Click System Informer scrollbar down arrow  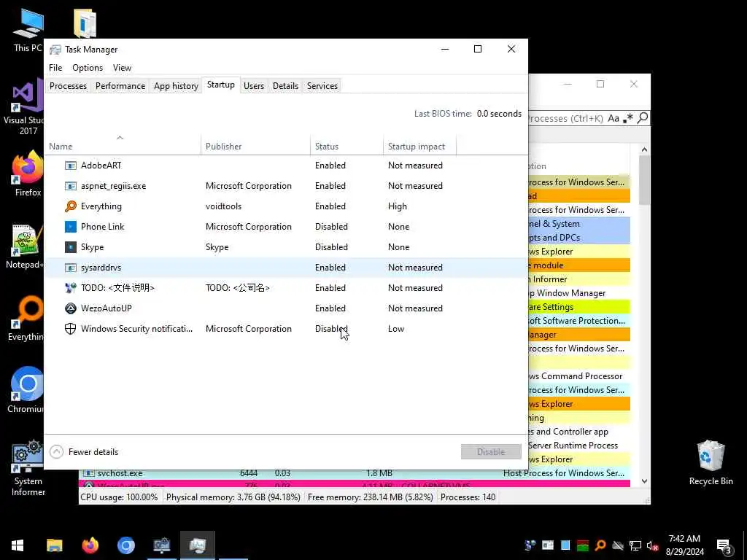point(644,481)
